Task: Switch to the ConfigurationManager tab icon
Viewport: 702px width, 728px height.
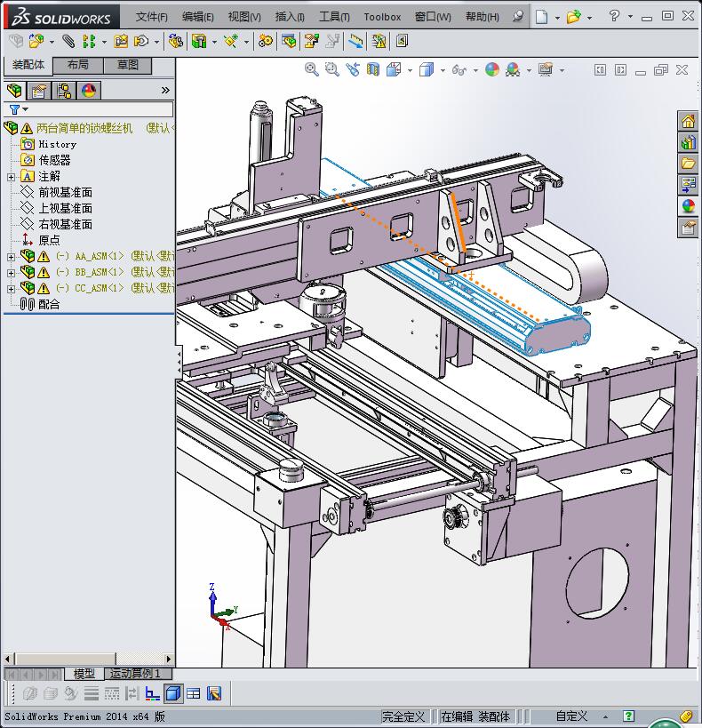Action: click(x=64, y=91)
